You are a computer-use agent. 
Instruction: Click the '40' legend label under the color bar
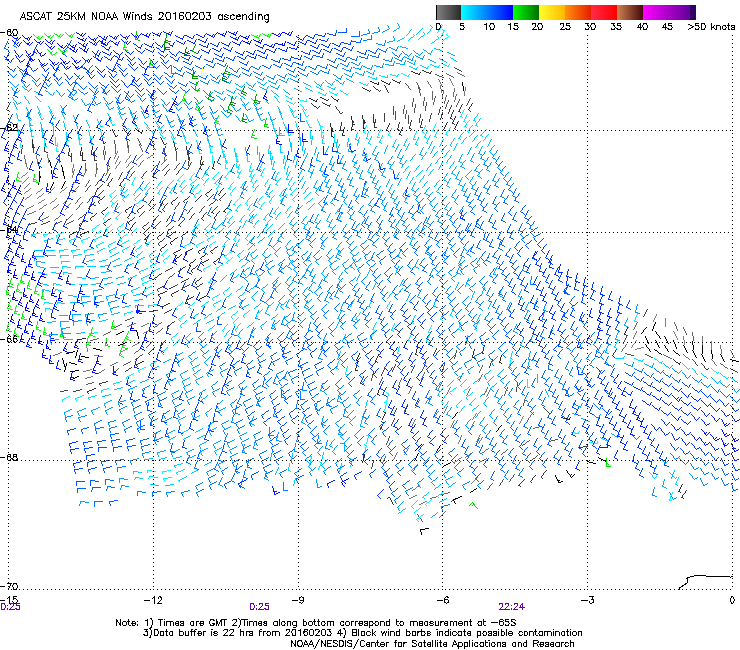(642, 26)
